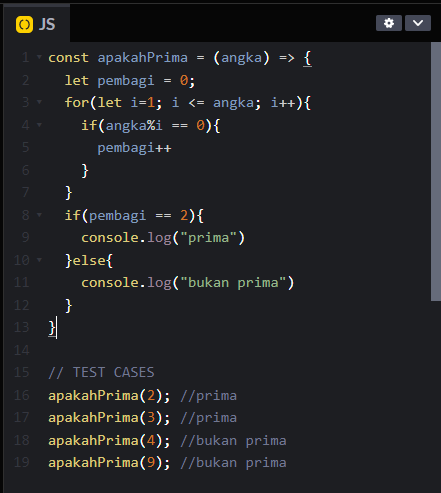441x493 pixels.
Task: Collapse the else block fold on line 10
Action: [39, 259]
